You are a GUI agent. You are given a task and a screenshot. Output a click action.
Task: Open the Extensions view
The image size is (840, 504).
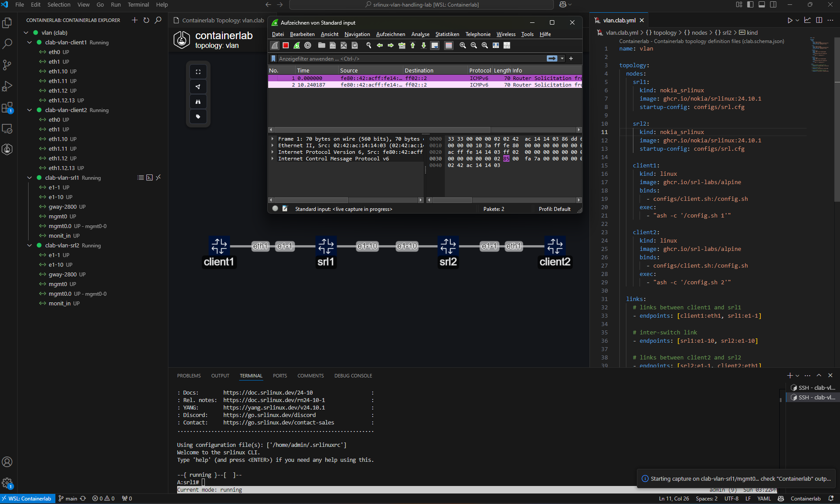pos(7,107)
